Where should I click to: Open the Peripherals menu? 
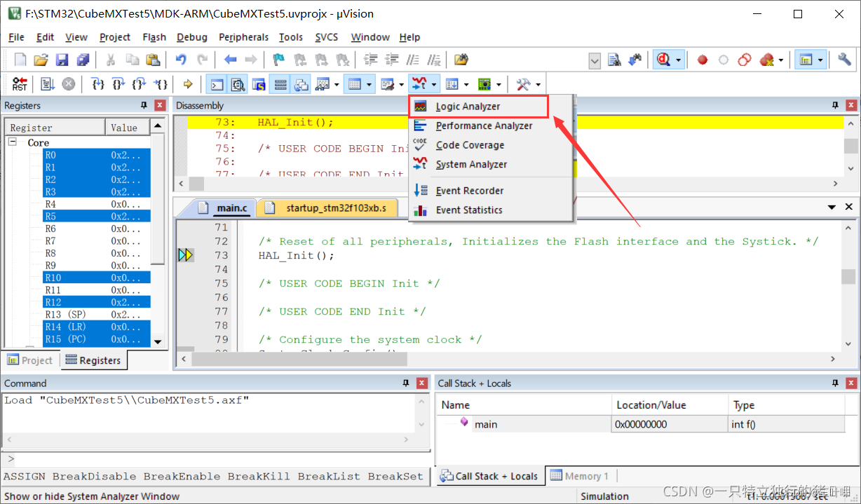click(x=243, y=37)
